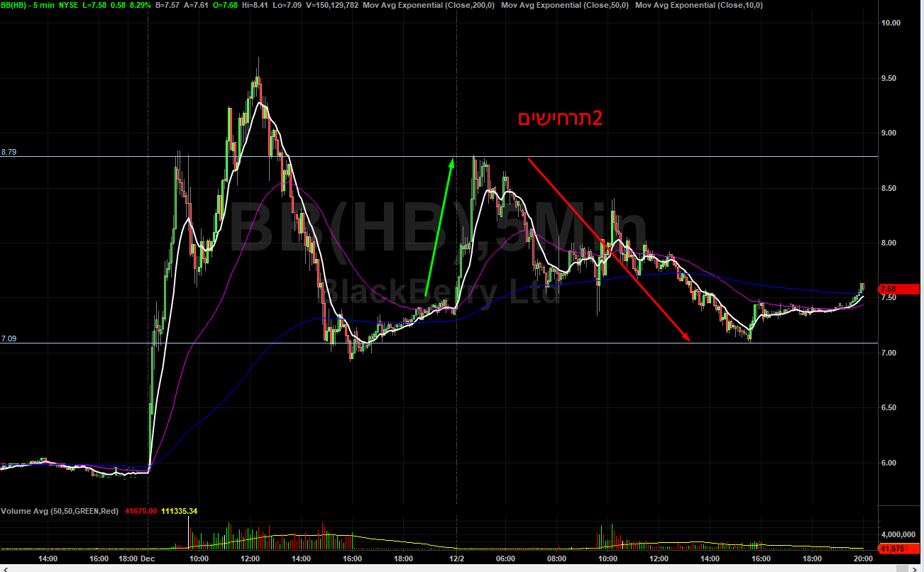
Task: Select the Mov Avg Exponential (Close,10,0) label
Action: [x=698, y=5]
